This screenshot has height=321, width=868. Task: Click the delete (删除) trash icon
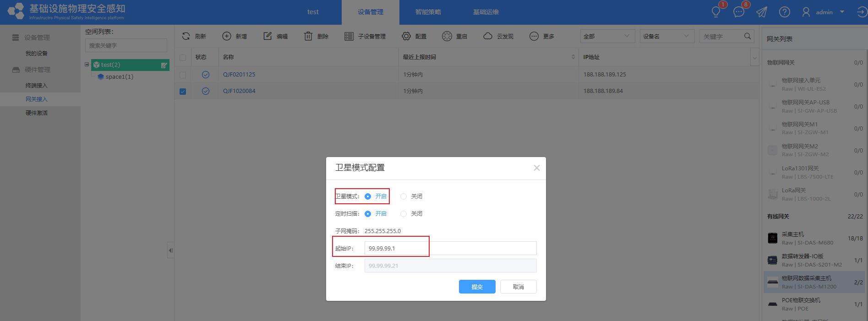click(308, 36)
